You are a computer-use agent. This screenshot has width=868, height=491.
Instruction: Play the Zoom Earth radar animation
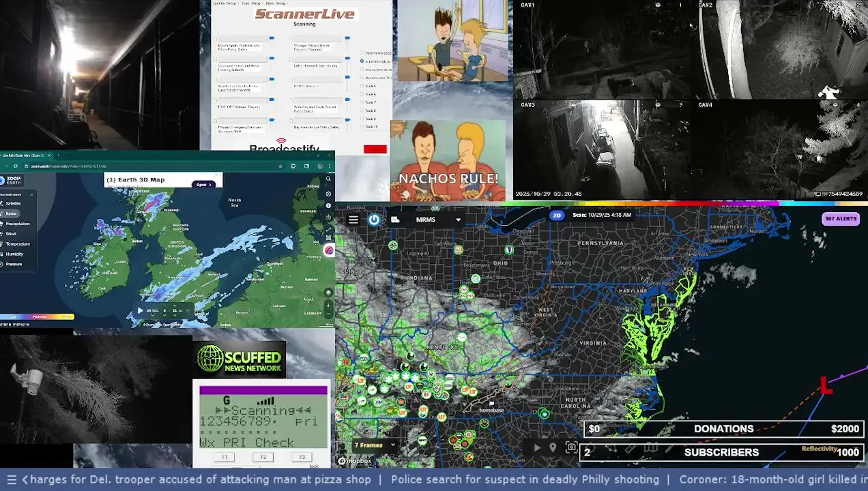click(140, 310)
